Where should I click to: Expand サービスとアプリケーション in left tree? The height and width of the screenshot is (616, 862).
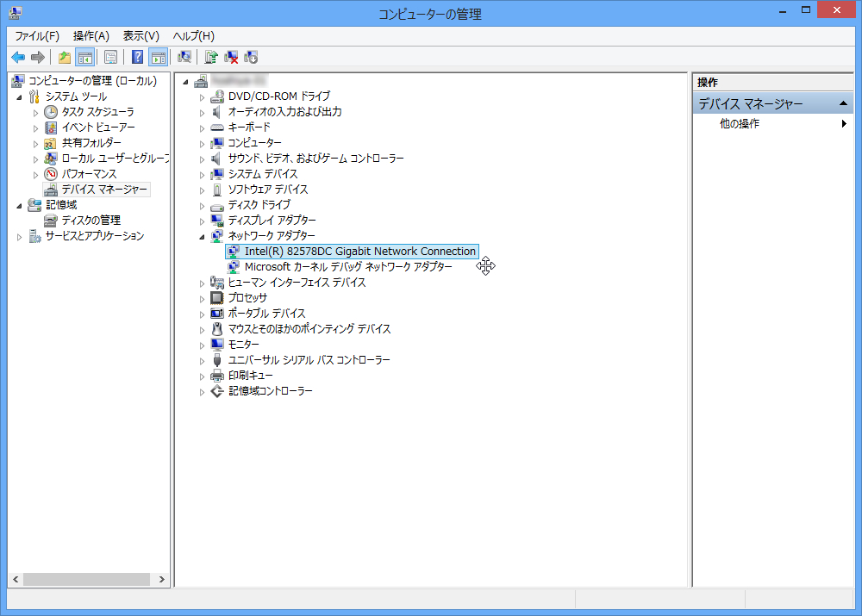[x=19, y=237]
